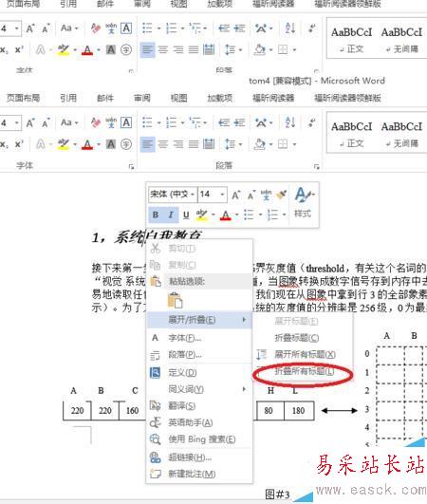Open Aa change case dropdown below Word title
427x504 pixels.
(x=69, y=122)
